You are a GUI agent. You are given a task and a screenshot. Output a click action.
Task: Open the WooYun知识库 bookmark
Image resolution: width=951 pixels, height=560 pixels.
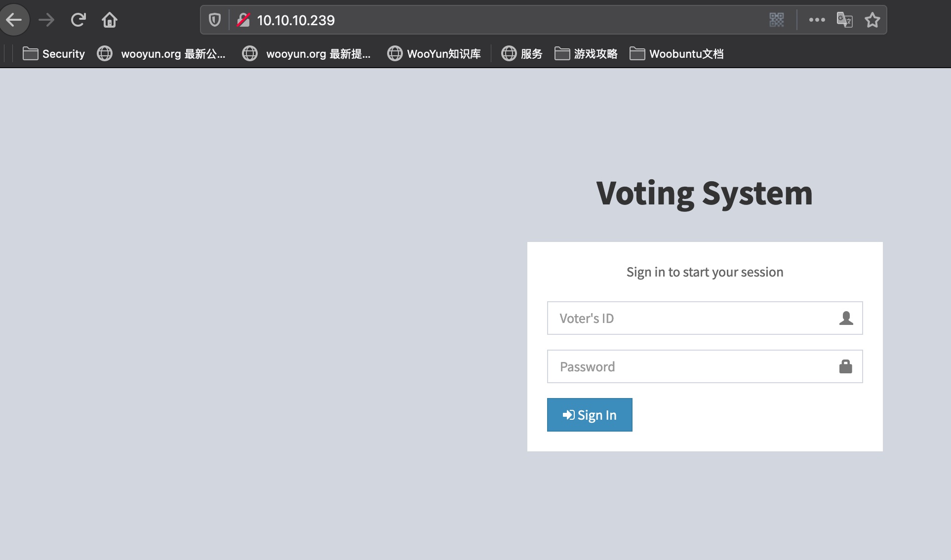click(x=434, y=54)
